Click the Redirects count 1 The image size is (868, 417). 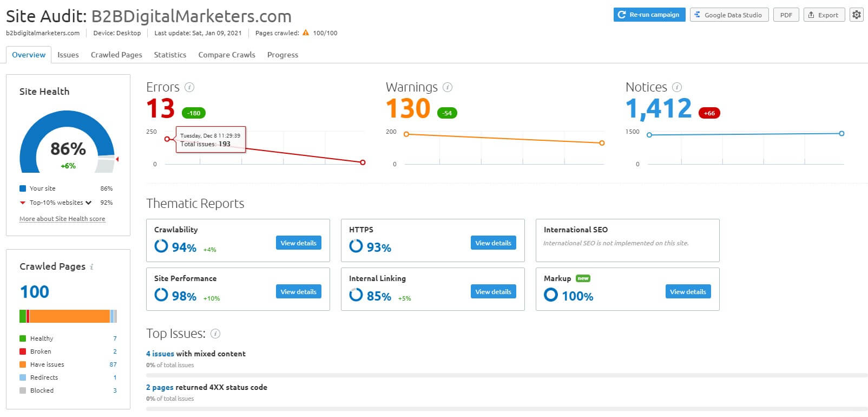tap(115, 377)
